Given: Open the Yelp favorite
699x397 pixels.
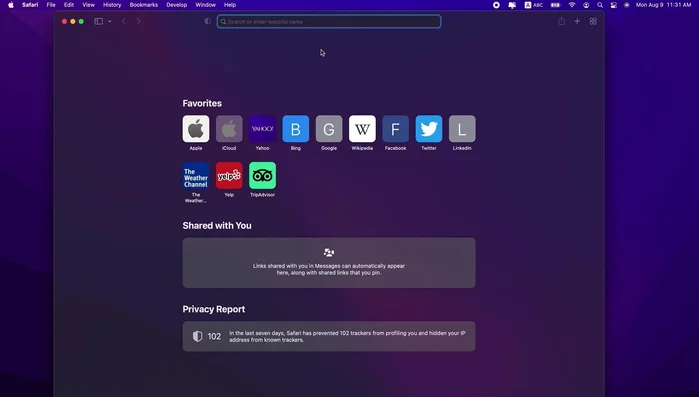Looking at the screenshot, I should pos(229,176).
